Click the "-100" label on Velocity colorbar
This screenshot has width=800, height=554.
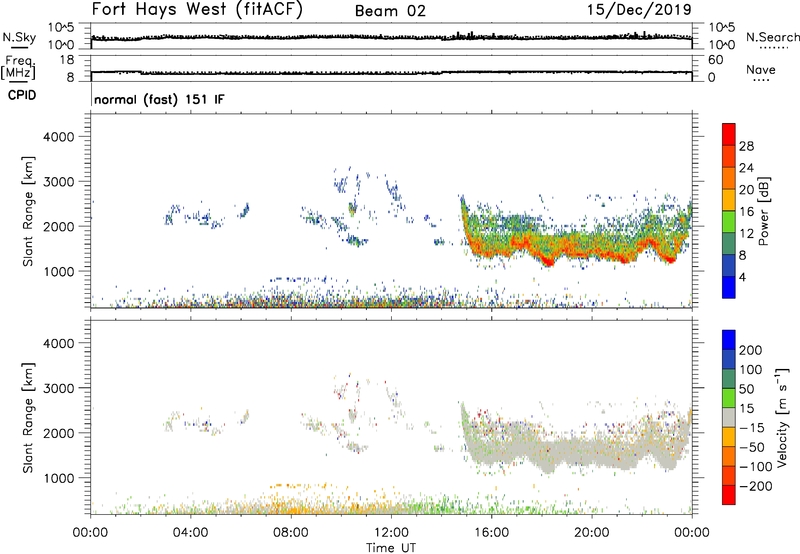tap(755, 467)
